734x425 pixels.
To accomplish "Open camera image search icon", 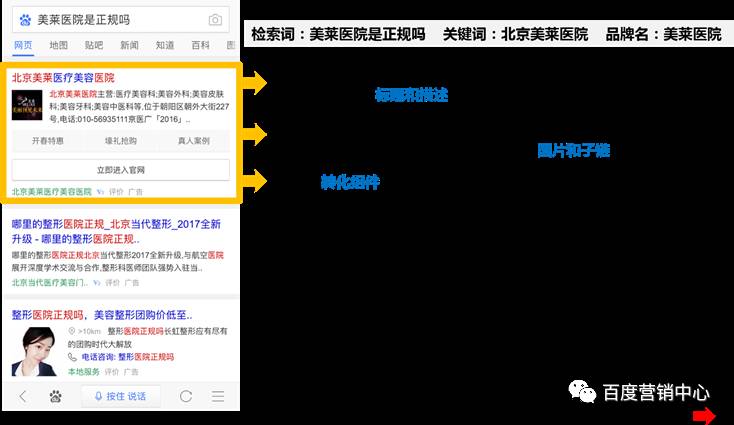I will 215,20.
